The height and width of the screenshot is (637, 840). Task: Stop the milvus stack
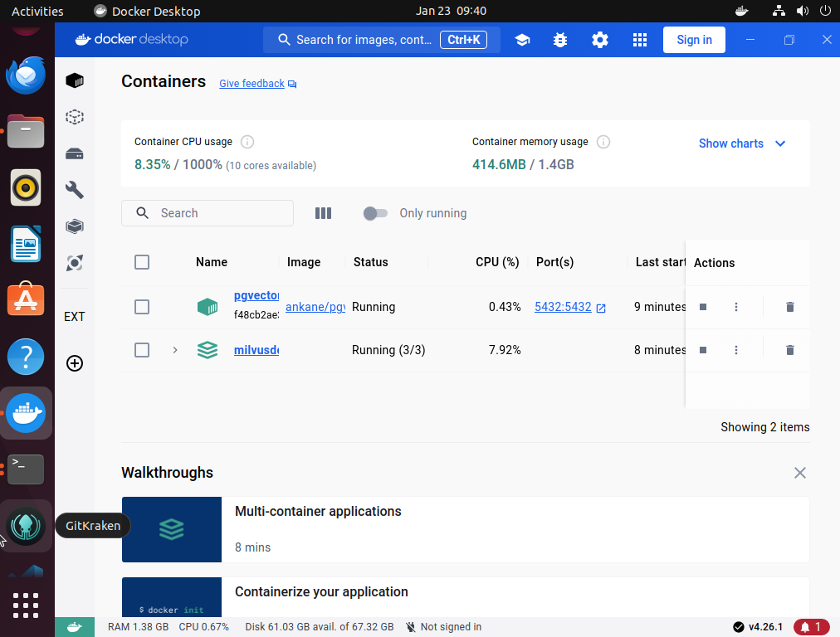click(x=703, y=350)
